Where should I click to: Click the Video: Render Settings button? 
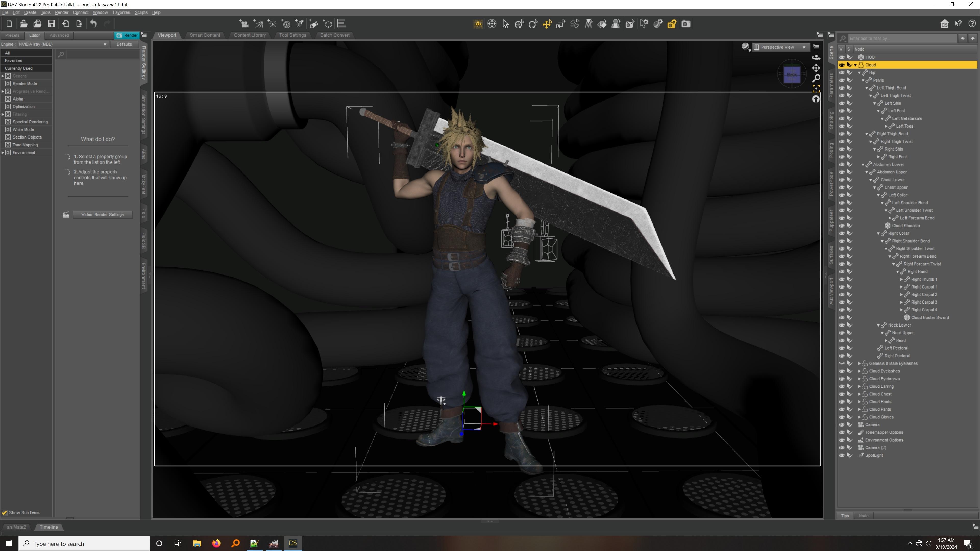[x=102, y=215]
